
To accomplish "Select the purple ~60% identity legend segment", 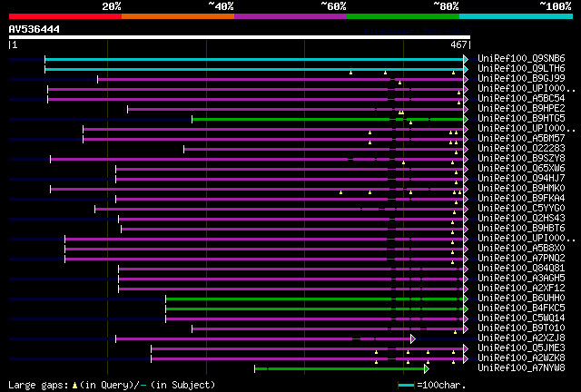I will pyautogui.click(x=290, y=16).
